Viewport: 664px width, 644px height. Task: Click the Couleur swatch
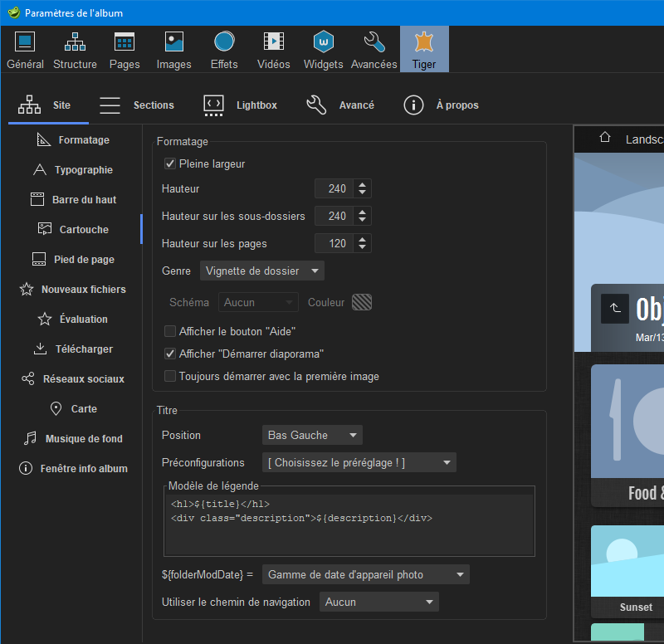point(361,302)
